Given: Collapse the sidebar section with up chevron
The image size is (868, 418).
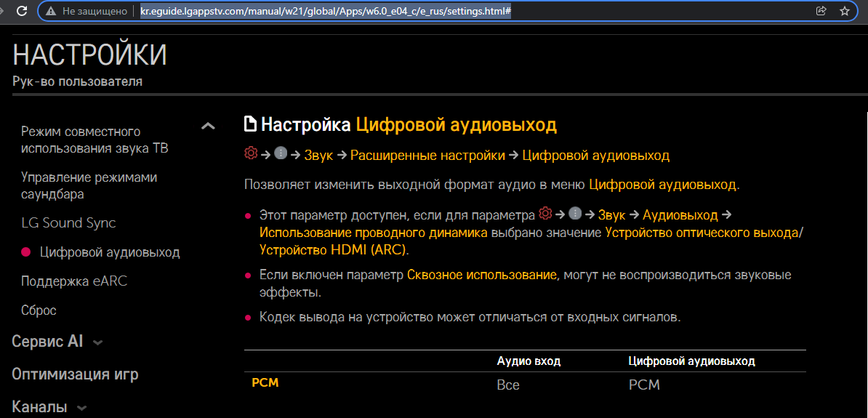Looking at the screenshot, I should (x=208, y=126).
